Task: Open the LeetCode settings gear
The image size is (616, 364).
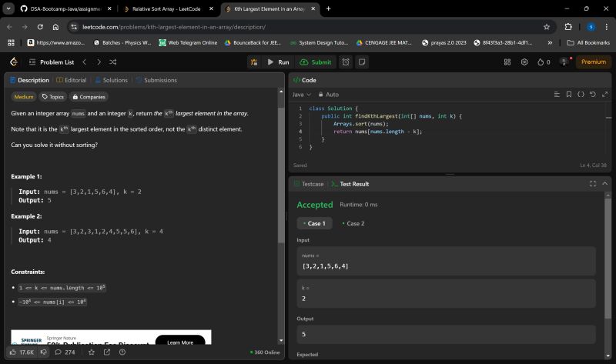Action: (x=524, y=62)
